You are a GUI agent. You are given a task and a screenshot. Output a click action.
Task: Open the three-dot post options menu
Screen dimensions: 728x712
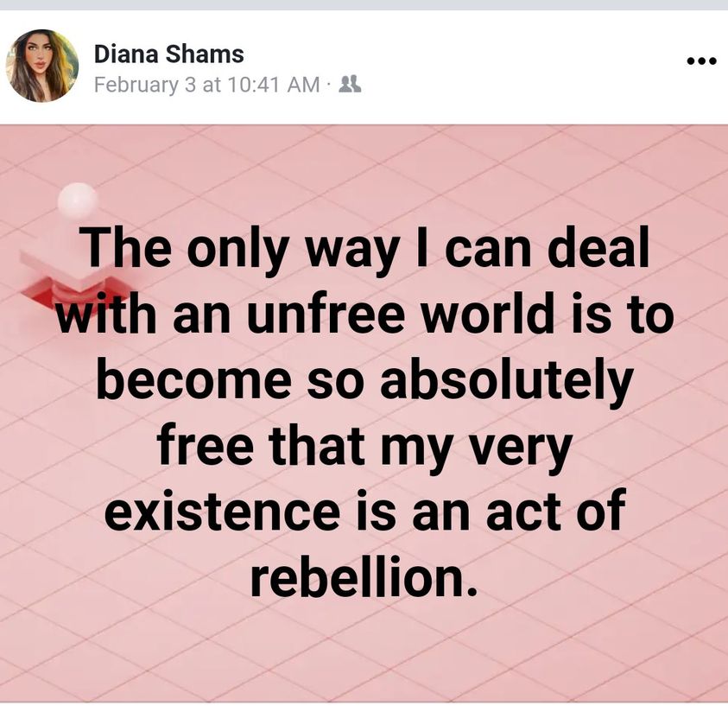(700, 61)
